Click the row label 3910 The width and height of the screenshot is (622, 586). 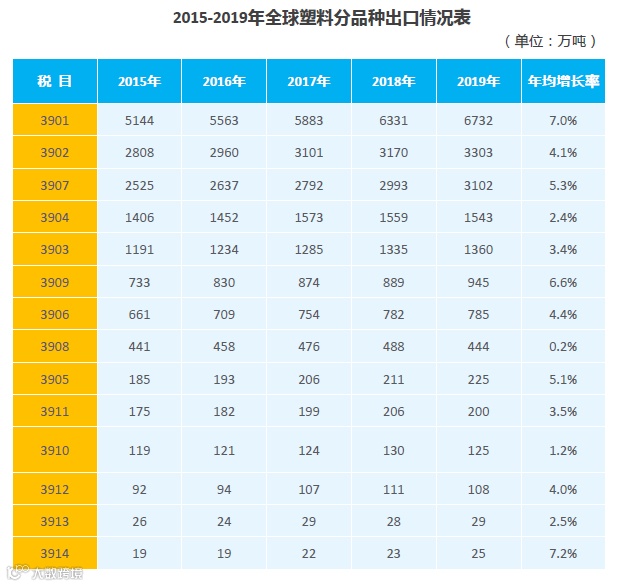click(x=55, y=450)
